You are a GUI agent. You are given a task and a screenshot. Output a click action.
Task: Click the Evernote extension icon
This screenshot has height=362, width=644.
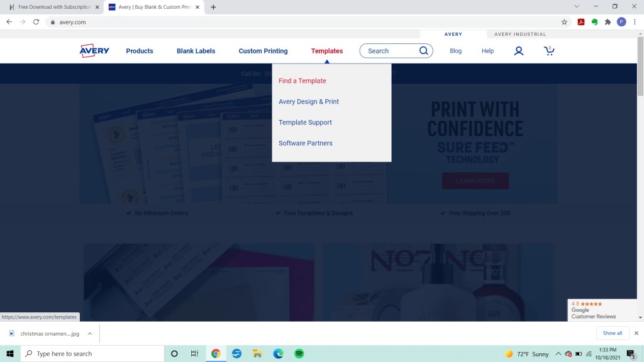click(x=594, y=22)
